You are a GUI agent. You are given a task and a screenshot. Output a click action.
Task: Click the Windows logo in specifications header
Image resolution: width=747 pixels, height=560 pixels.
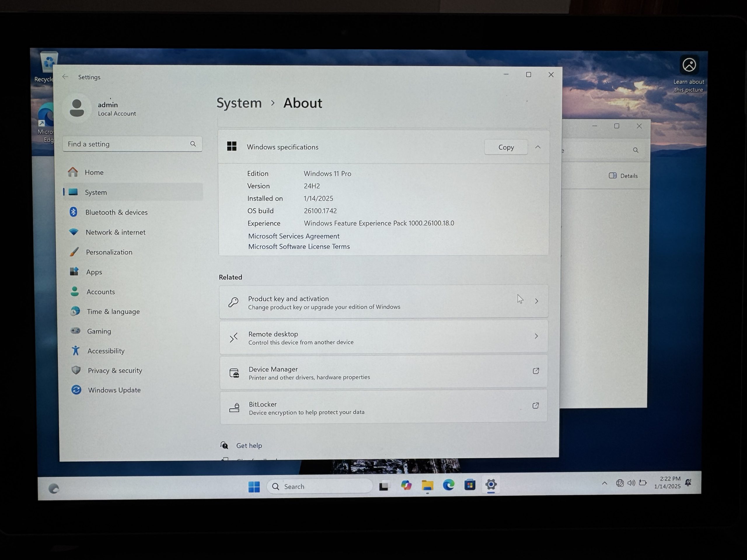(232, 146)
